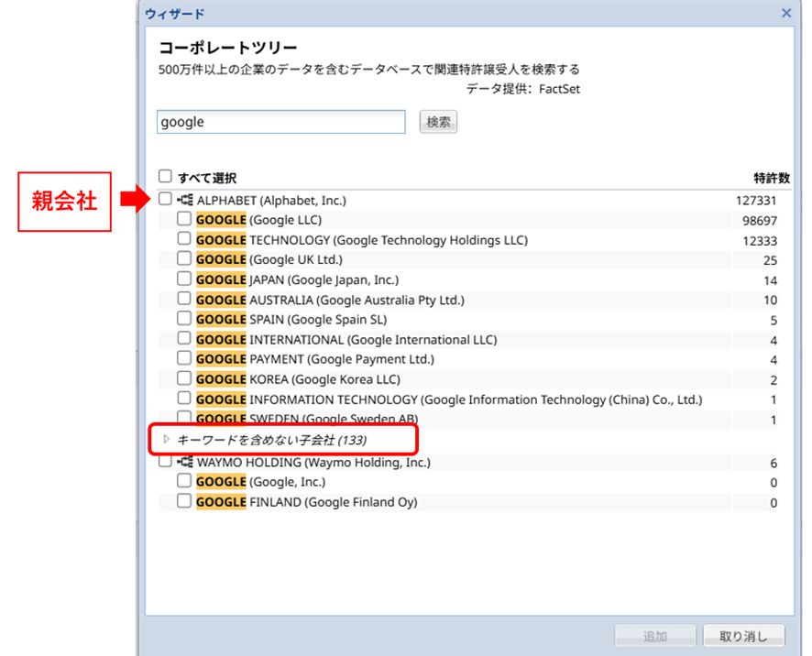This screenshot has width=812, height=656.
Task: Check the Google Spain SL checkbox
Action: pyautogui.click(x=184, y=319)
